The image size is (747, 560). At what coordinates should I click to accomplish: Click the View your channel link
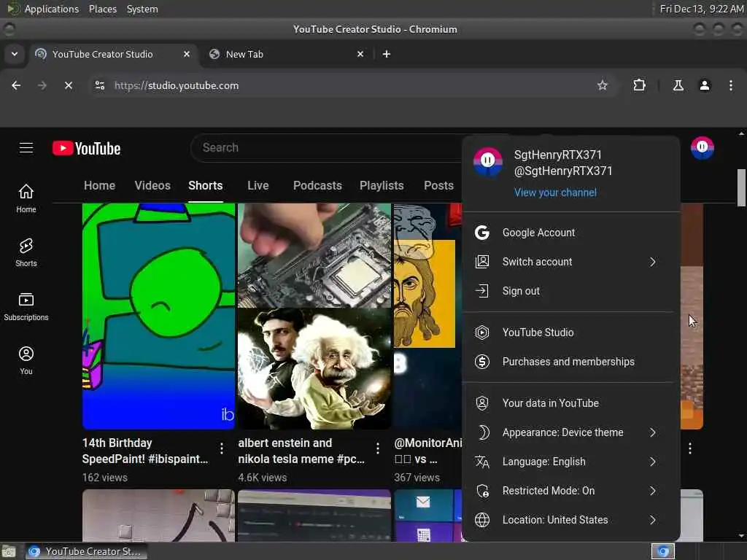[555, 192]
